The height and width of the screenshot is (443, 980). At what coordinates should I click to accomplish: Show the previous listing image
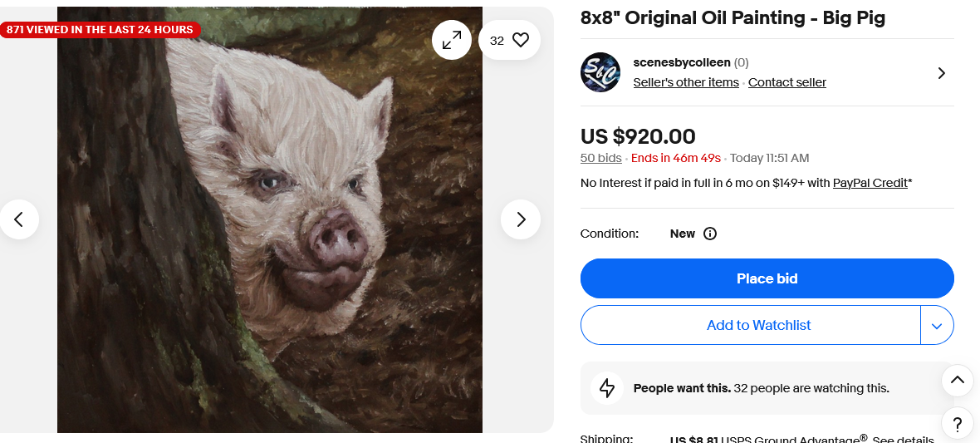coord(19,219)
